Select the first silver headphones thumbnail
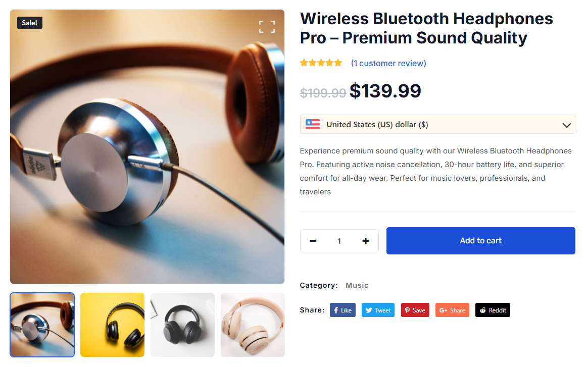Screen dimensions: 588x367 point(42,325)
